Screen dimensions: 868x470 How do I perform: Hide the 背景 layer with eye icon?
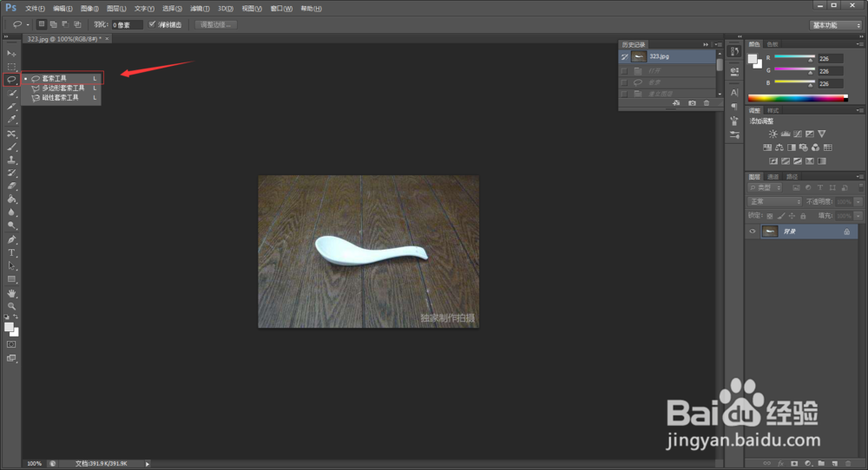[x=753, y=232]
